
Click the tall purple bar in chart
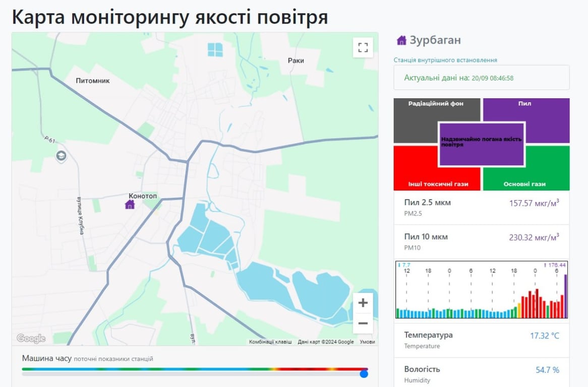565,297
